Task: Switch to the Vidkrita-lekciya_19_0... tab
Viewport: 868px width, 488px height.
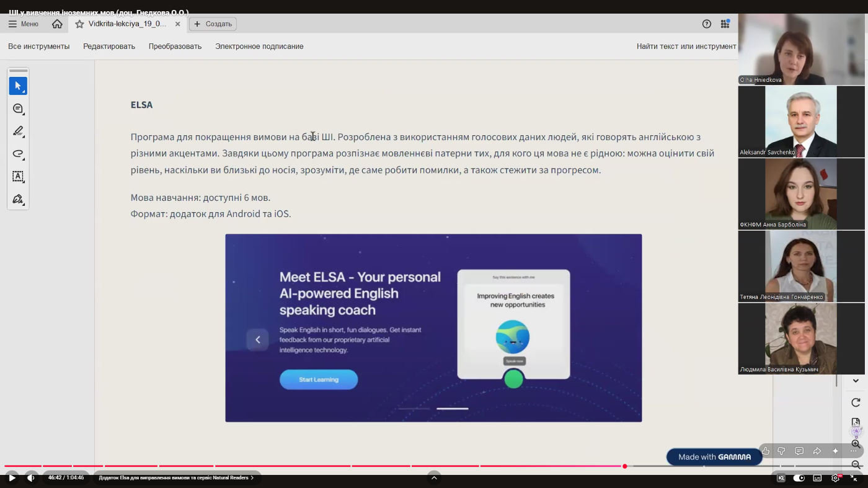Action: tap(128, 24)
